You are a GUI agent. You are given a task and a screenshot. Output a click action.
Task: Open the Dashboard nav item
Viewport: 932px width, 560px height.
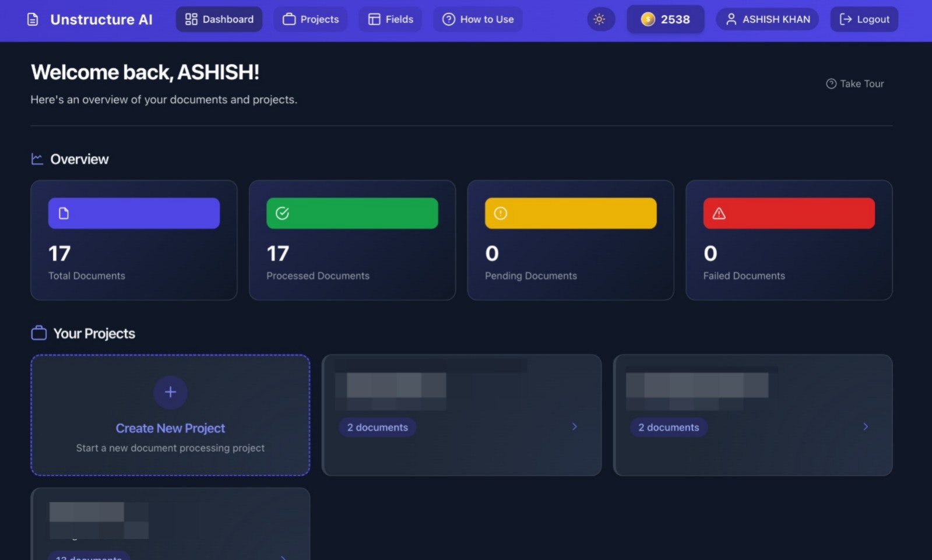pos(219,19)
